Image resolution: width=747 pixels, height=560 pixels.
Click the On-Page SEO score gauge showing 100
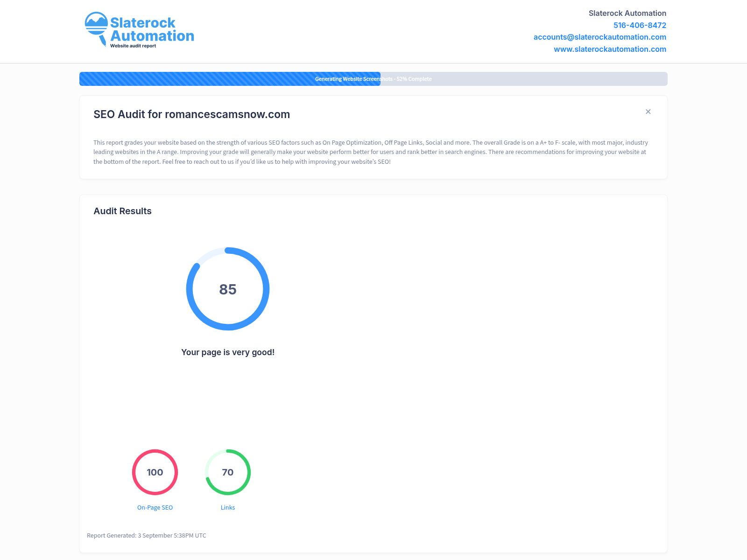point(155,472)
